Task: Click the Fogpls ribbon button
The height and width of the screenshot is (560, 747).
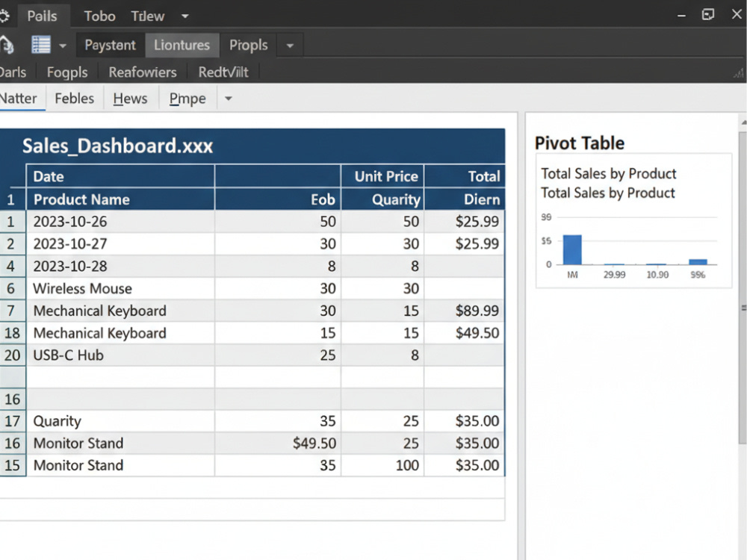Action: pos(67,72)
